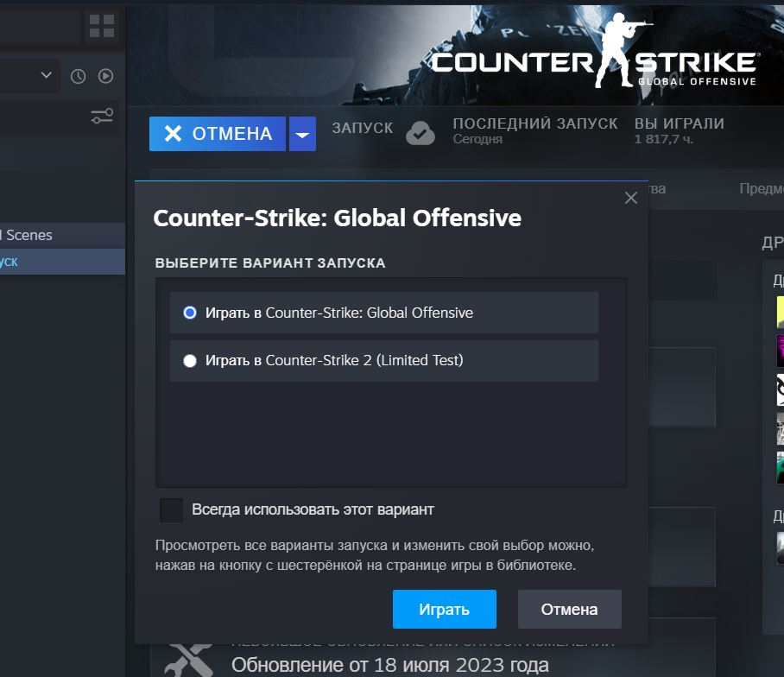Click the blue Играть button
The image size is (784, 677).
(445, 609)
